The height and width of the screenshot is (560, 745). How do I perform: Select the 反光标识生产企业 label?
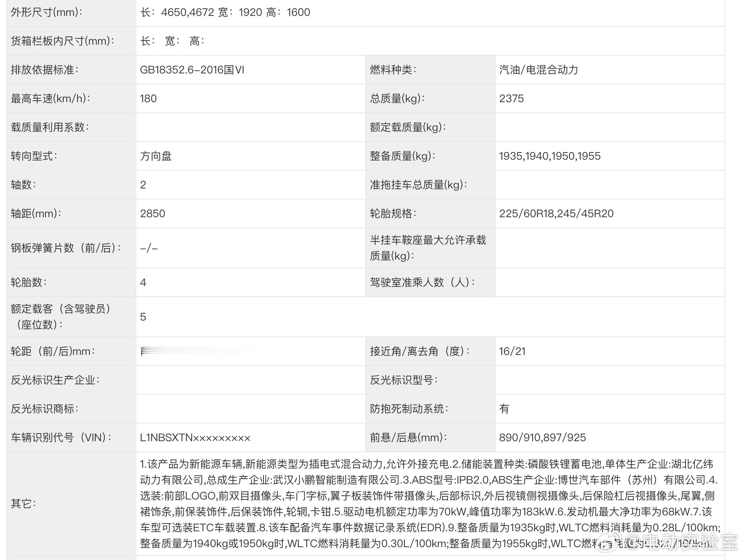pos(55,380)
